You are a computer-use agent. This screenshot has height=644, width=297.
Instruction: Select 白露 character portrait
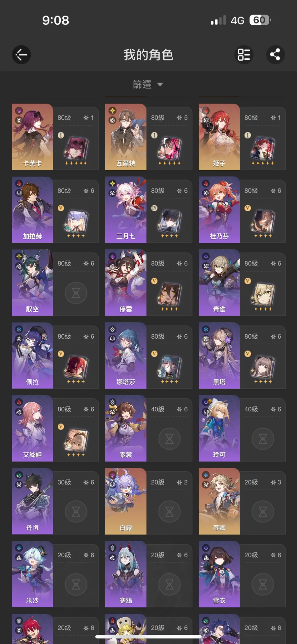point(126,501)
